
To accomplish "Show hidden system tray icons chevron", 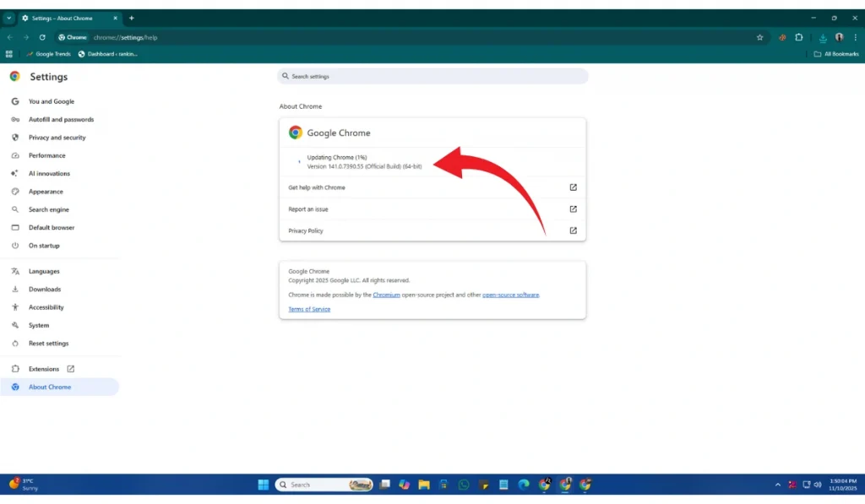I will click(x=777, y=485).
